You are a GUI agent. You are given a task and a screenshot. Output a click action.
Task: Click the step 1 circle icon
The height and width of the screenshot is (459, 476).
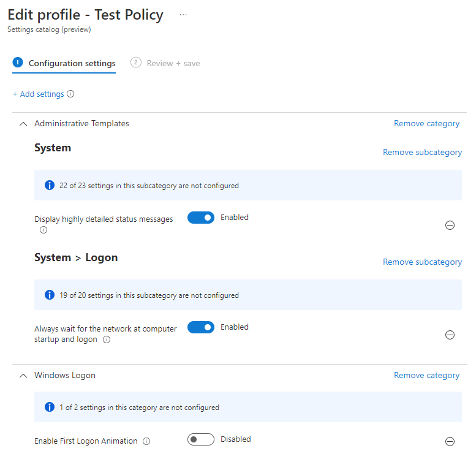coord(18,63)
